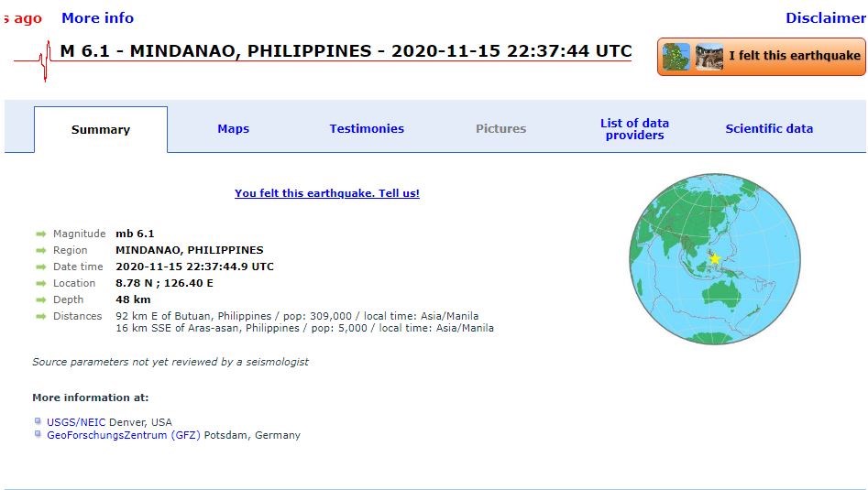
Task: Click the green arrow beside Depth
Action: pos(41,300)
